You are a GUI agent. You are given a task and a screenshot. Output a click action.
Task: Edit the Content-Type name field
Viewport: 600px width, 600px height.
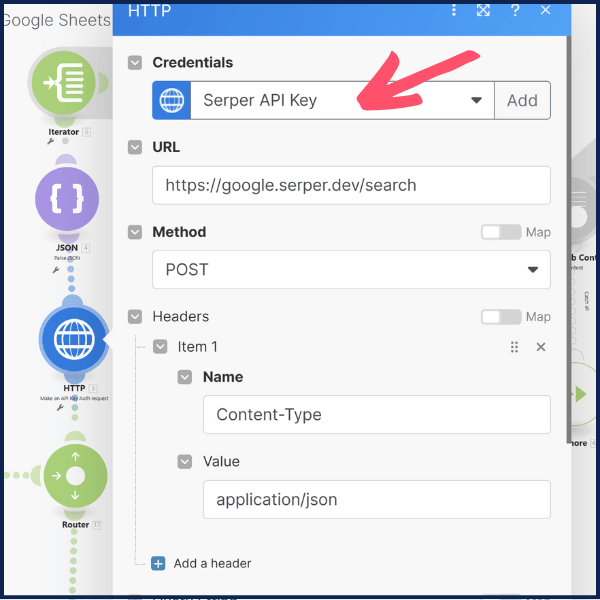377,415
